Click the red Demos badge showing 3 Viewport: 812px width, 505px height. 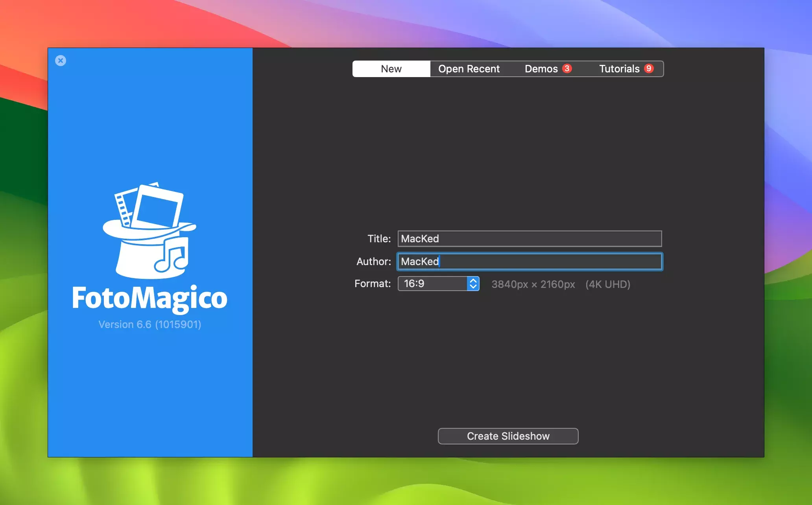point(567,68)
